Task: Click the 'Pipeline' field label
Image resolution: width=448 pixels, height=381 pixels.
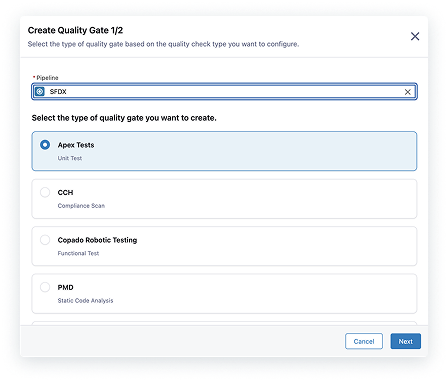Action: pyautogui.click(x=47, y=78)
